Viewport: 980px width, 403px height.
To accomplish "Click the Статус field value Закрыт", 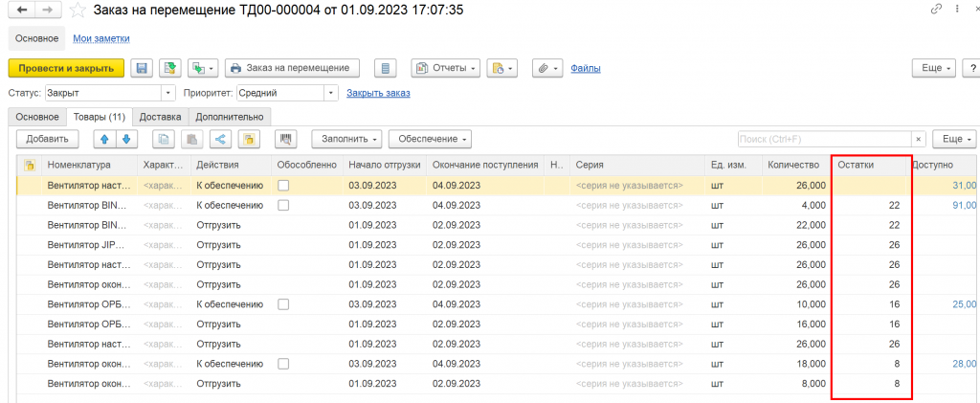I will tap(103, 93).
